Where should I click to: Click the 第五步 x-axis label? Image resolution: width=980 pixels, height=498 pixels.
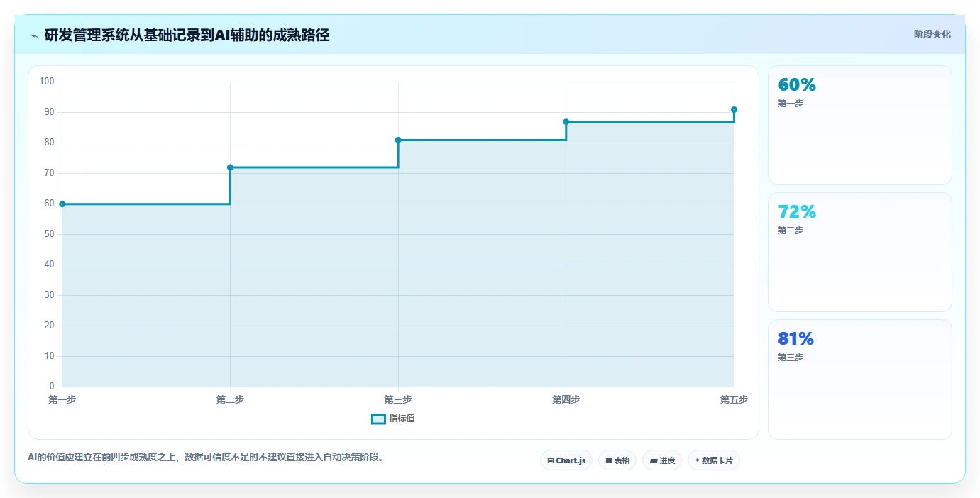(x=734, y=399)
